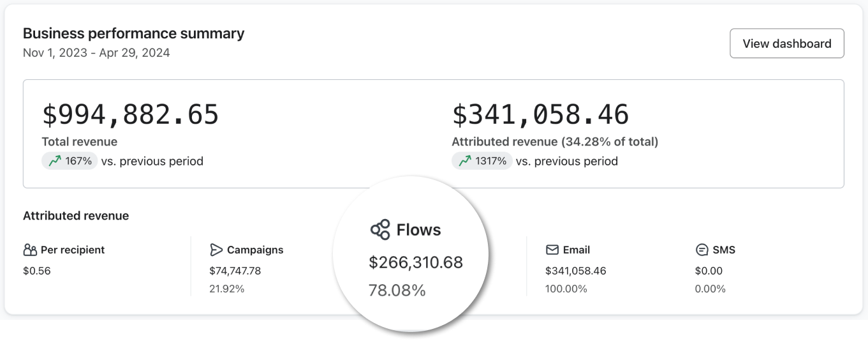Click the Campaigns label
The width and height of the screenshot is (868, 341).
click(255, 250)
